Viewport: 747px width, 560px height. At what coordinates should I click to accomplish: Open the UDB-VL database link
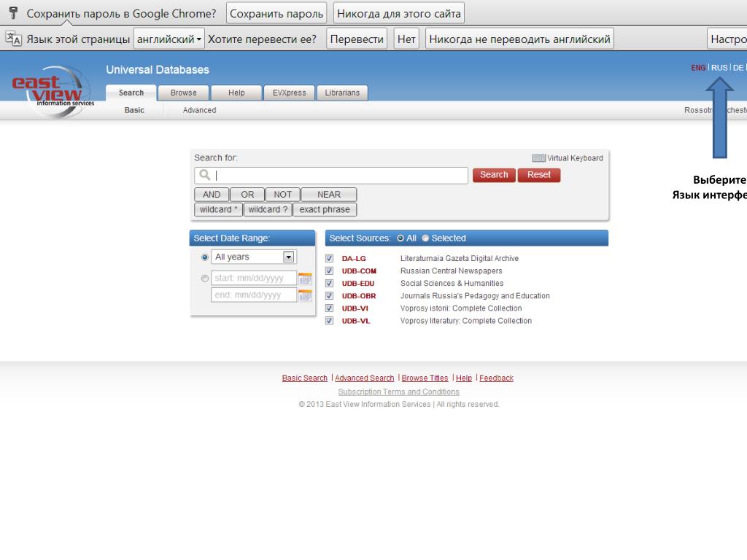coord(356,321)
